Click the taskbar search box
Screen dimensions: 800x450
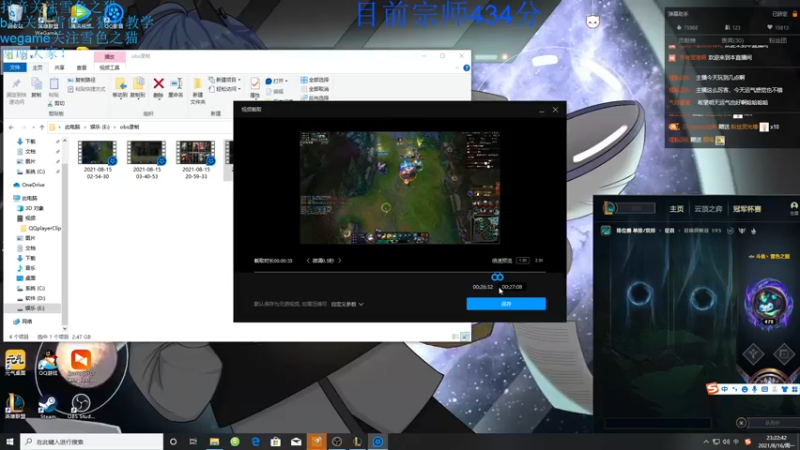pyautogui.click(x=92, y=441)
